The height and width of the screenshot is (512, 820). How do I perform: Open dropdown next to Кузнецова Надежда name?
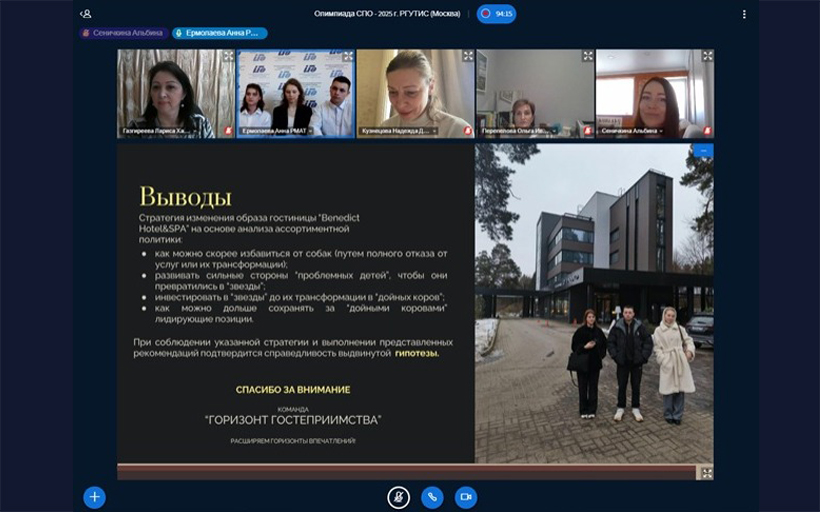click(x=435, y=131)
